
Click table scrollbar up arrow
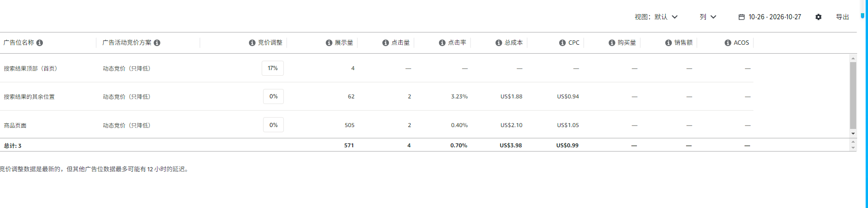click(x=853, y=58)
